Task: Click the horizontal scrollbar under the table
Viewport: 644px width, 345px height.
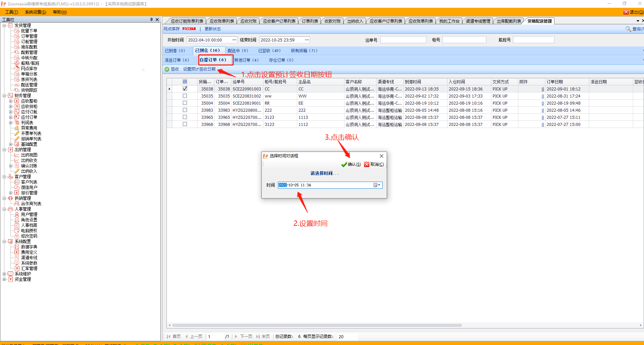Action: tap(317, 325)
